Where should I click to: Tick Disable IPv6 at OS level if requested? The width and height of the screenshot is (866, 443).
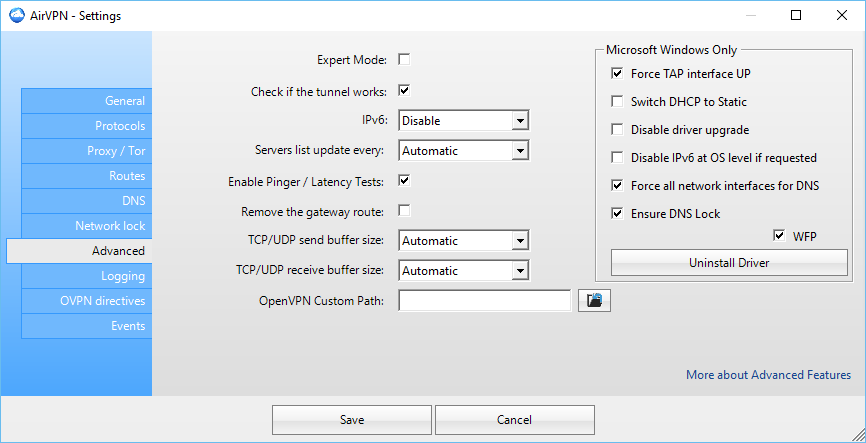617,157
